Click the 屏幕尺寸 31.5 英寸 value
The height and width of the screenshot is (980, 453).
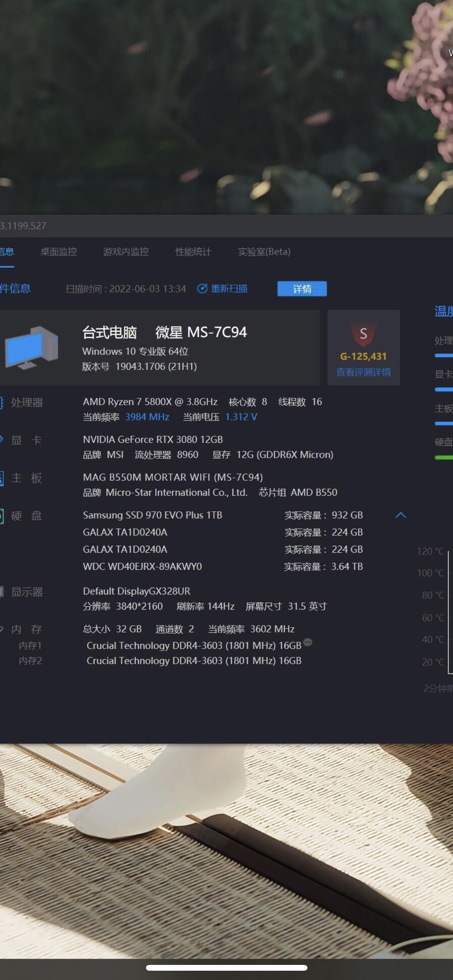click(x=286, y=607)
